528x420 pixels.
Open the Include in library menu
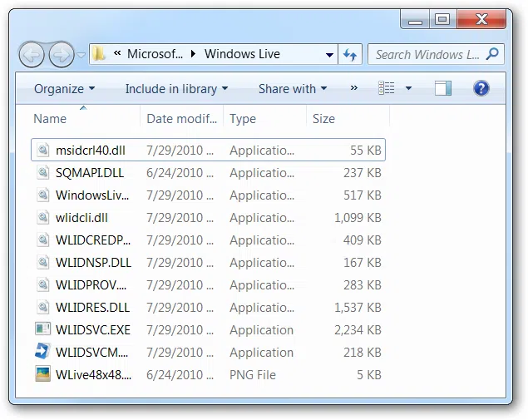tap(176, 88)
